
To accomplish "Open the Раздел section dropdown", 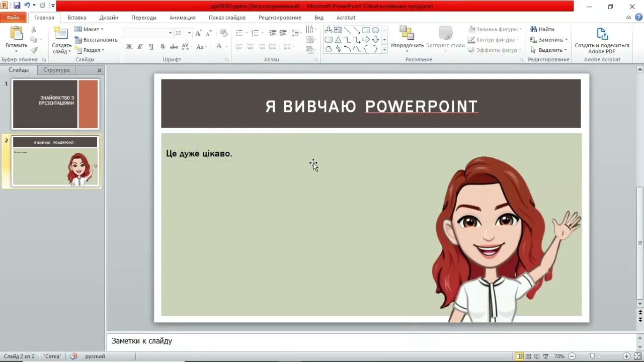I will (x=90, y=50).
